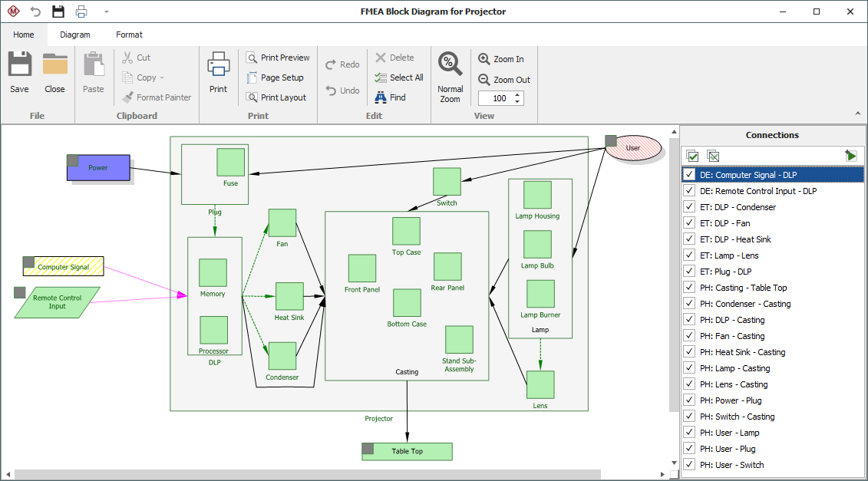
Task: Open Print Preview
Action: pos(278,58)
